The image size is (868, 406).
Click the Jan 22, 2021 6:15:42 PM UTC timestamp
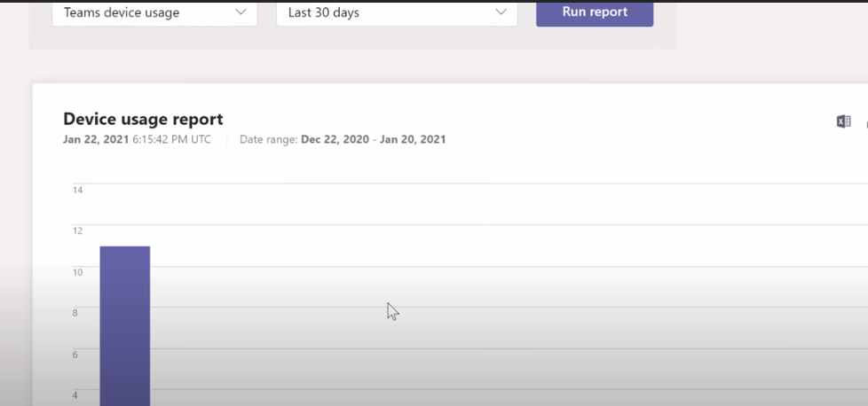[x=137, y=139]
